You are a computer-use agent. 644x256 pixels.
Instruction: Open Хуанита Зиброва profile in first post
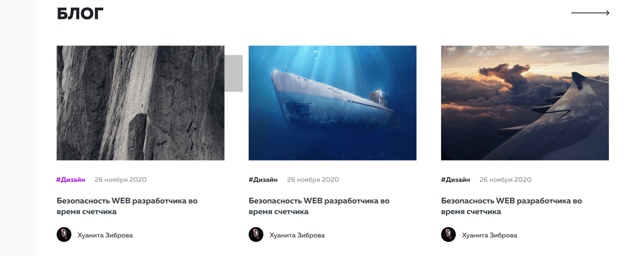coord(105,235)
